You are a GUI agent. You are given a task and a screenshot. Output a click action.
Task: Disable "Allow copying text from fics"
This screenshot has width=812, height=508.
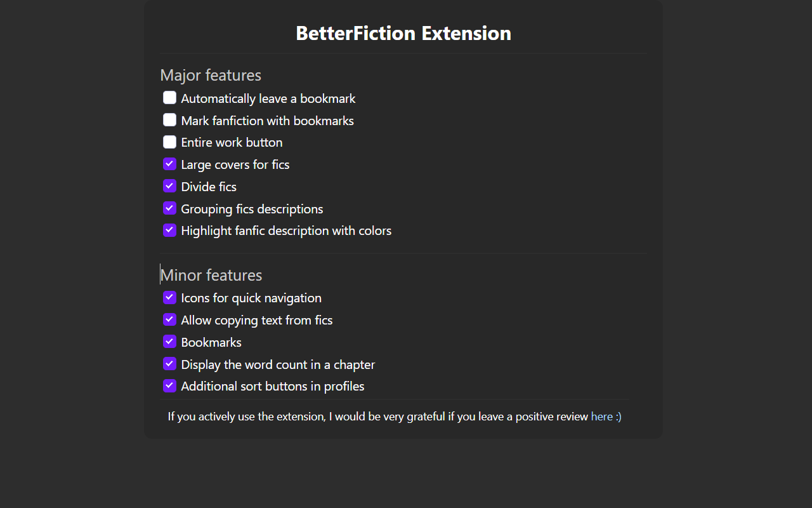[x=169, y=319]
